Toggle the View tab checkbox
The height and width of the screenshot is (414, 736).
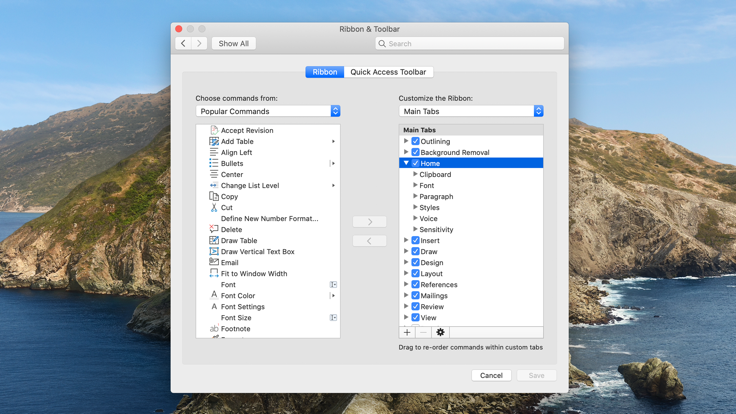[x=415, y=317]
